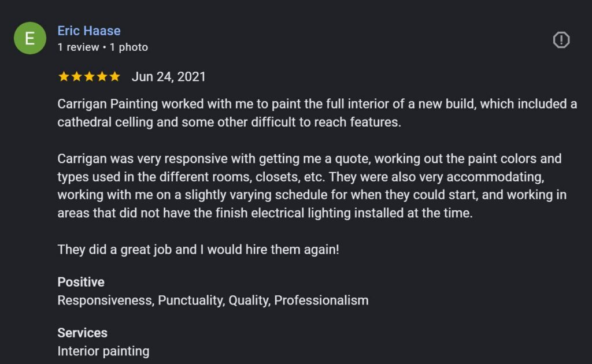The height and width of the screenshot is (364, 592).
Task: Select the second rating star
Action: pyautogui.click(x=76, y=76)
